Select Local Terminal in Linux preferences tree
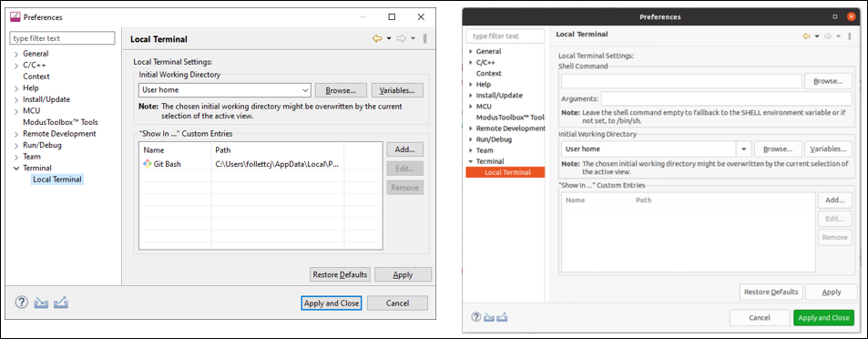The image size is (868, 339). [505, 172]
